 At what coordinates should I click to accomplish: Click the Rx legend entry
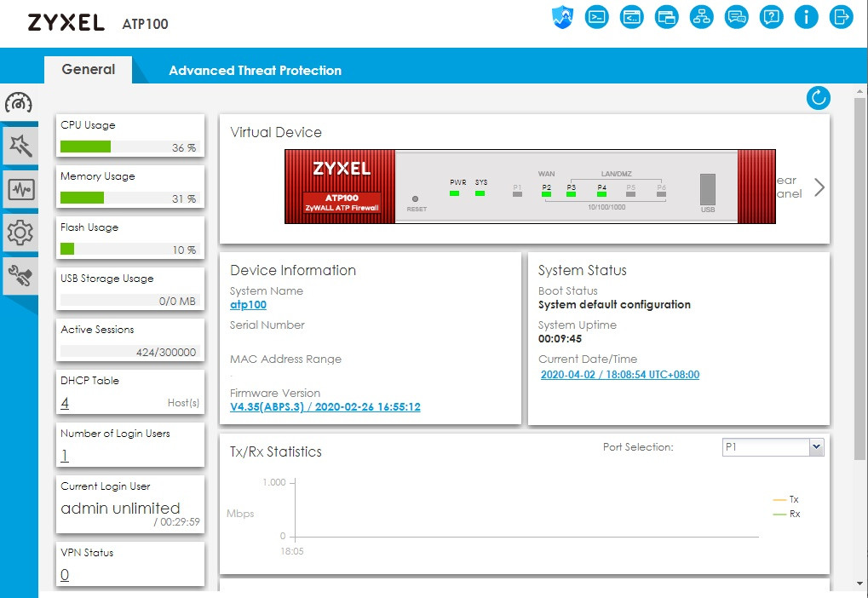786,514
